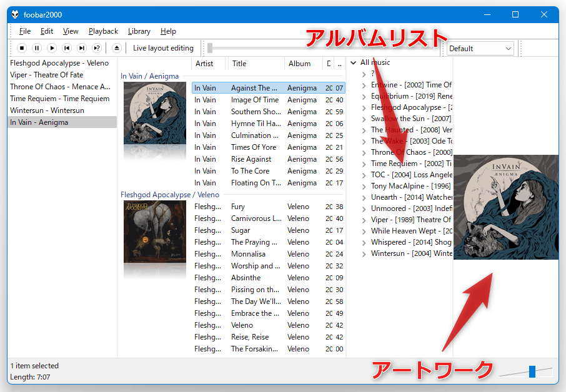Image resolution: width=566 pixels, height=392 pixels.
Task: Click the Veleno album cover thumbnail
Action: click(x=155, y=232)
